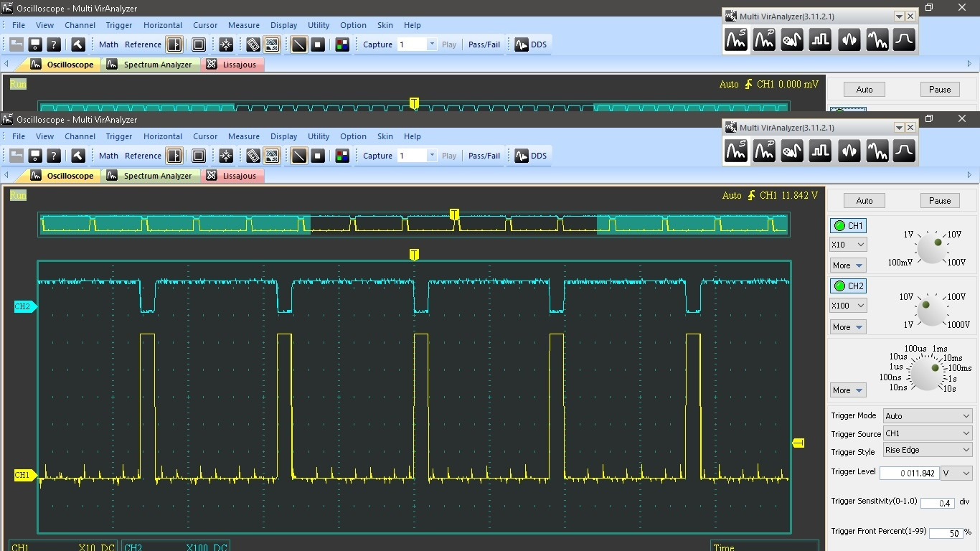The image size is (980, 551).
Task: Toggle CH2 channel on/off button
Action: point(848,286)
